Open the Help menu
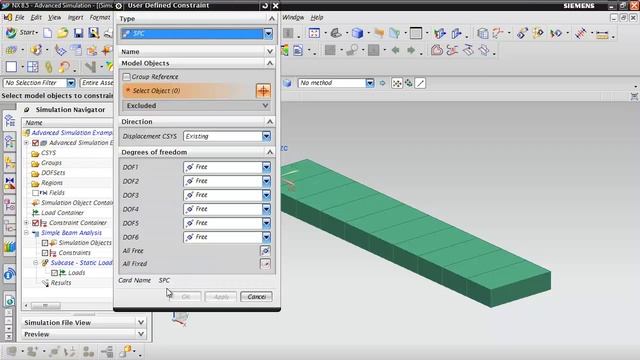Screen dimensions: 640x360 pyautogui.click(x=317, y=17)
